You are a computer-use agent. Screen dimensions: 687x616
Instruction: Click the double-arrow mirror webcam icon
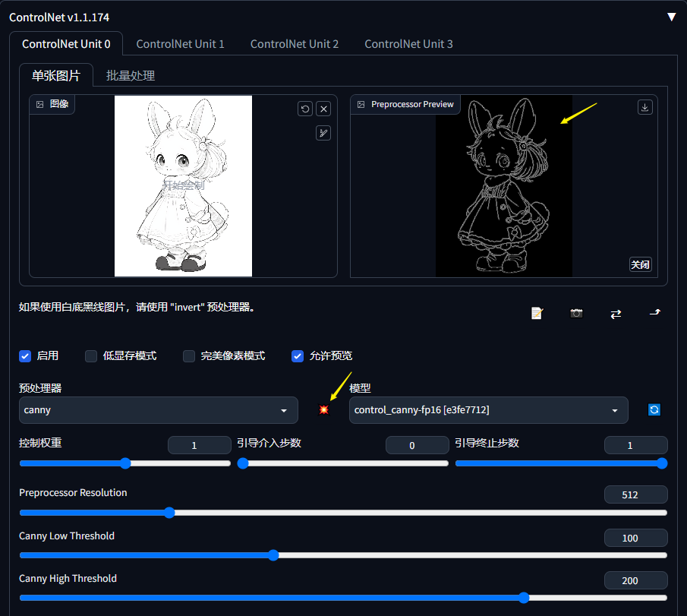[616, 314]
